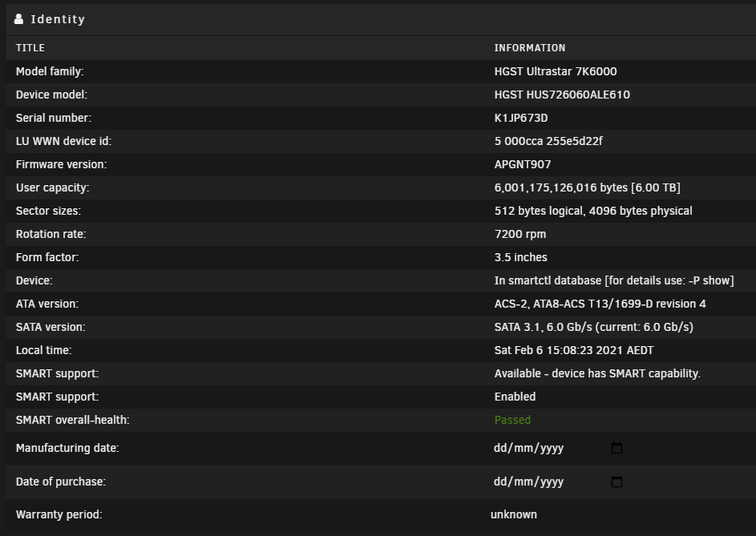This screenshot has height=536, width=756.
Task: Open the Manufacturing date calendar picker icon
Action: [617, 449]
